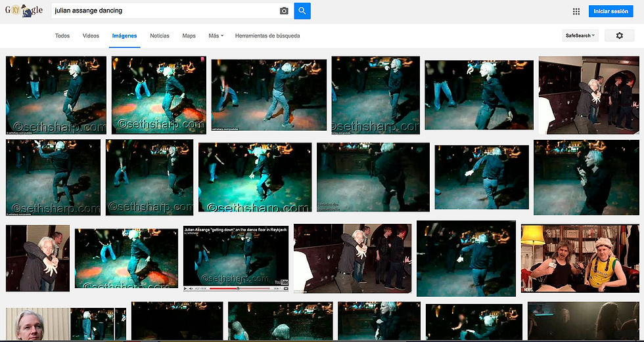Open the last thumbnail in the second row
Image resolution: width=644 pixels, height=342 pixels.
pyautogui.click(x=586, y=177)
